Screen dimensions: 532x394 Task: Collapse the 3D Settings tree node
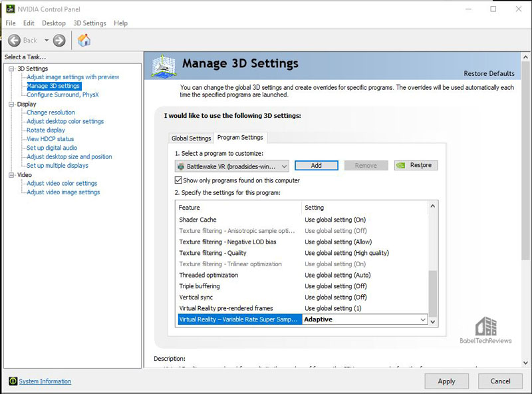pyautogui.click(x=11, y=69)
